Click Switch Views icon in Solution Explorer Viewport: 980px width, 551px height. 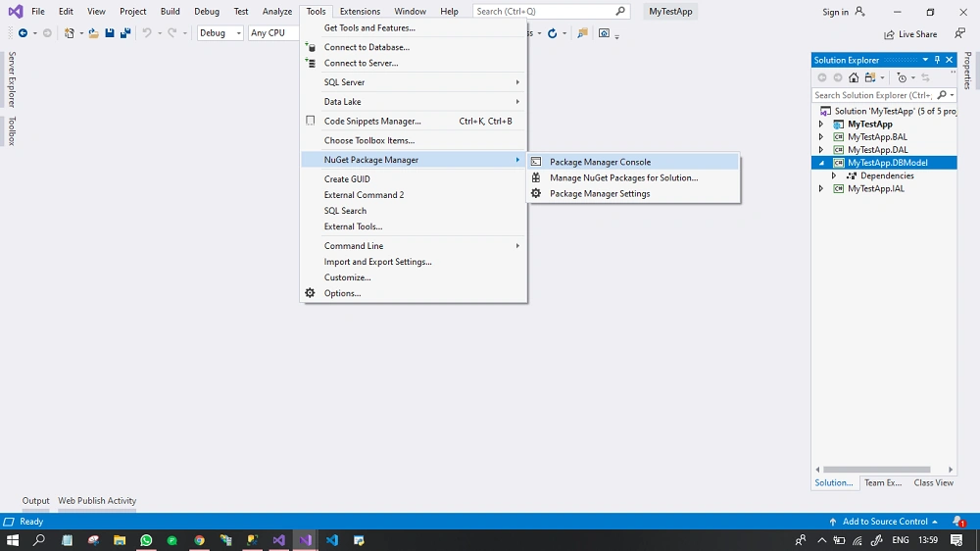click(870, 77)
